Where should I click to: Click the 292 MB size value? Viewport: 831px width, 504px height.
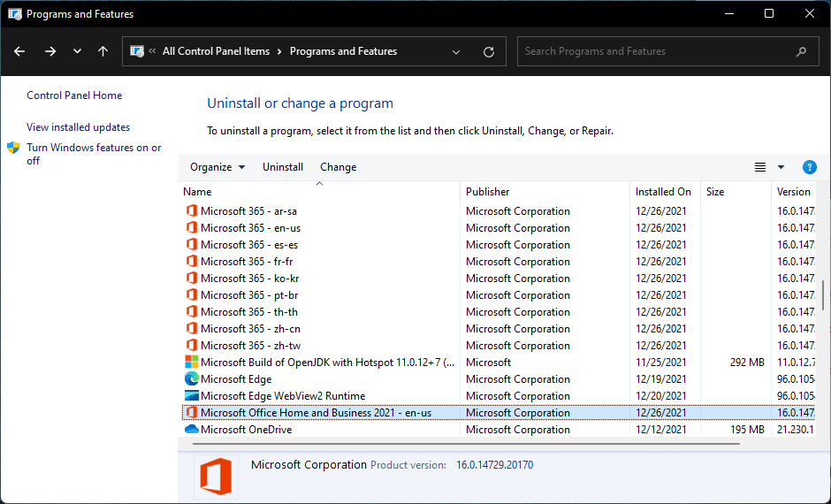coord(747,363)
